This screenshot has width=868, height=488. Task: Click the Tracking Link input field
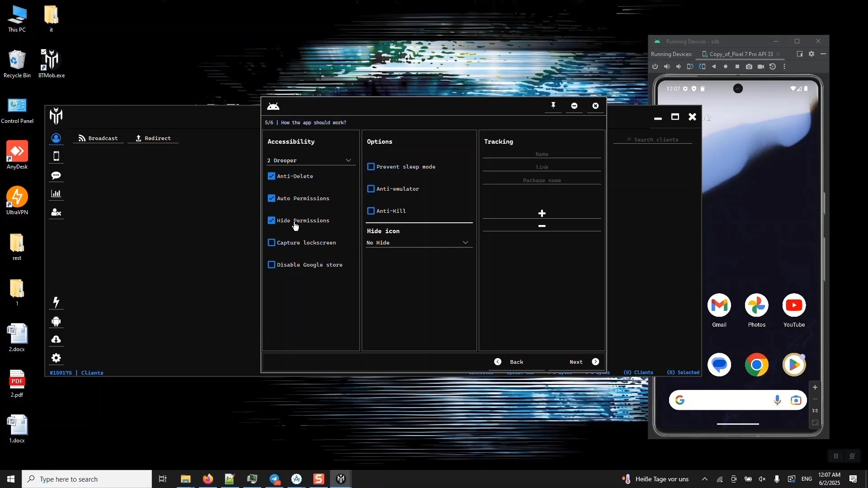point(542,167)
